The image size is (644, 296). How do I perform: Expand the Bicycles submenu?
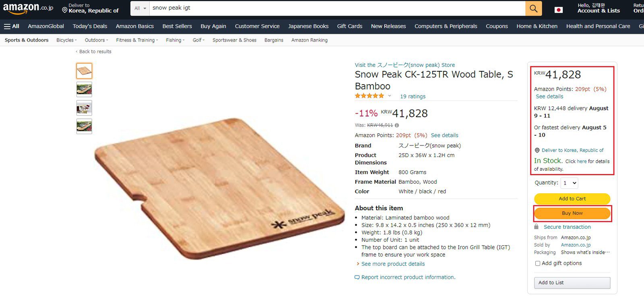pos(66,40)
